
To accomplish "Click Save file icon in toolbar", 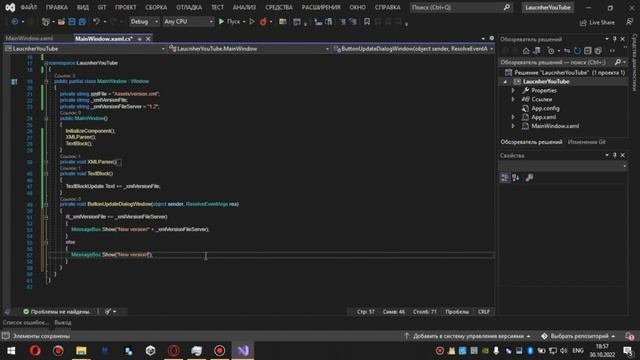I will click(x=72, y=22).
